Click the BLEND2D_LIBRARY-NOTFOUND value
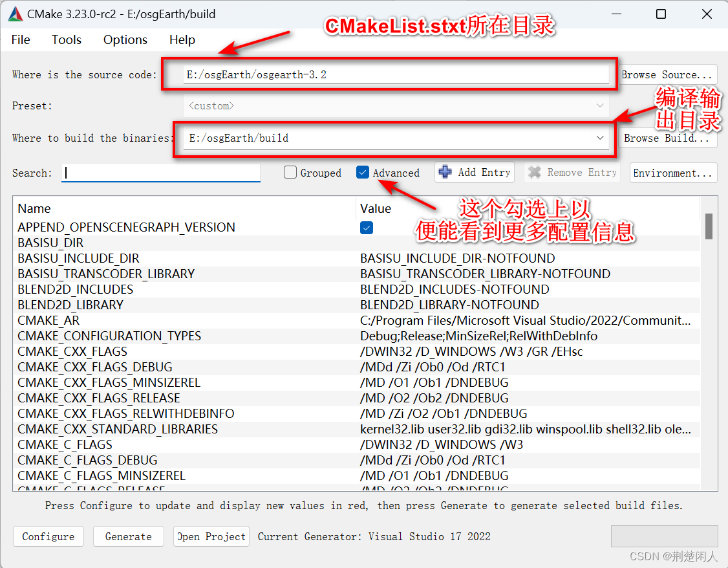The image size is (728, 568). pyautogui.click(x=449, y=305)
